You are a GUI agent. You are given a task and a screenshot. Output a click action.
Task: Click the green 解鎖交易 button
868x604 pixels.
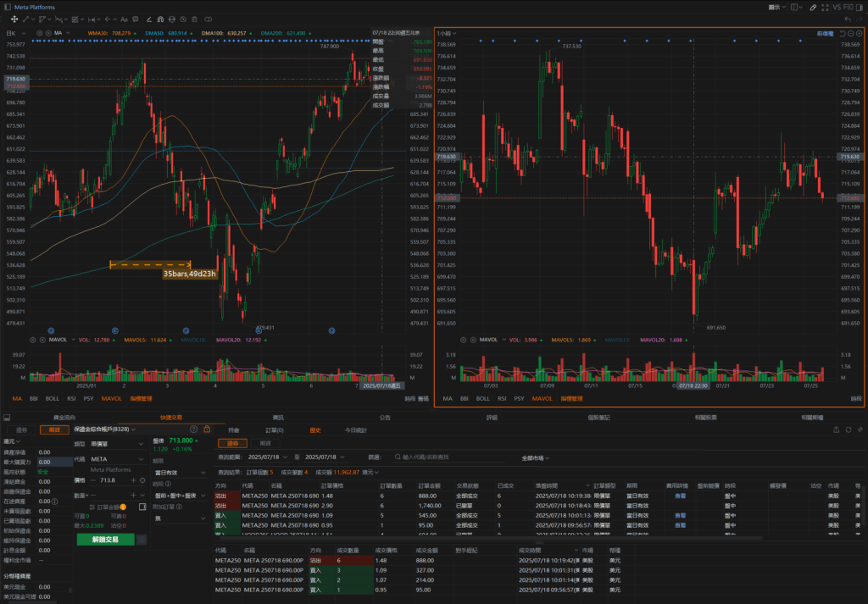pos(105,539)
